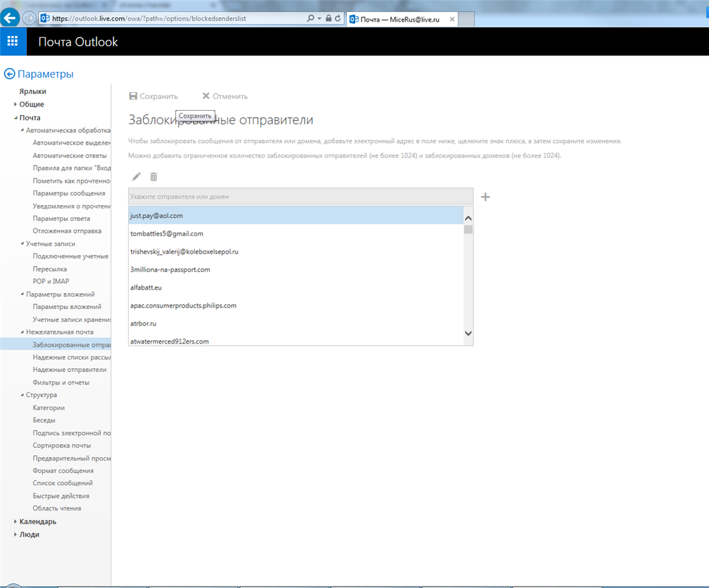This screenshot has width=709, height=588.
Task: Click the pencil edit icon
Action: 136,177
